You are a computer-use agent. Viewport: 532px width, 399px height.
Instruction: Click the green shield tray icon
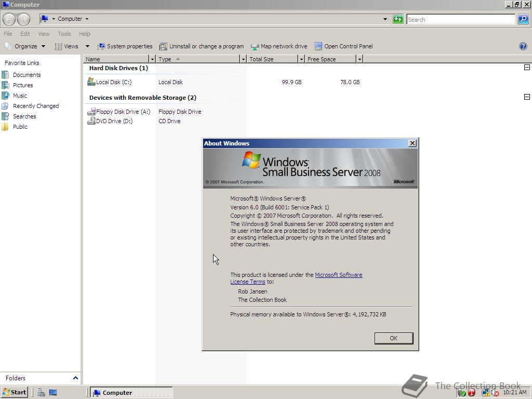click(x=461, y=393)
